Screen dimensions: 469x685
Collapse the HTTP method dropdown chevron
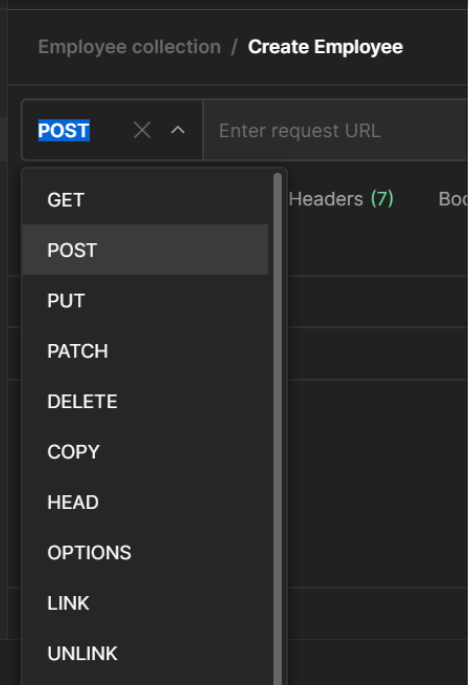178,130
